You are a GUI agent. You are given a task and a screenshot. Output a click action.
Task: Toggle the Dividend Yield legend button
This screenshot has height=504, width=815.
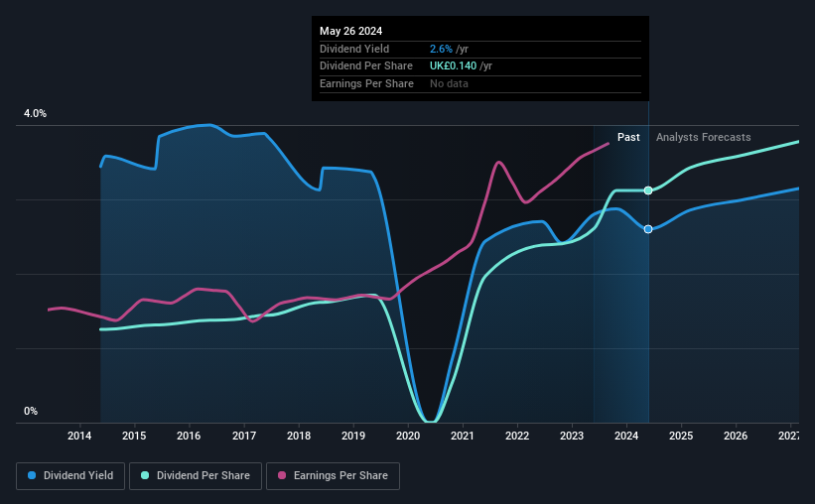point(70,476)
